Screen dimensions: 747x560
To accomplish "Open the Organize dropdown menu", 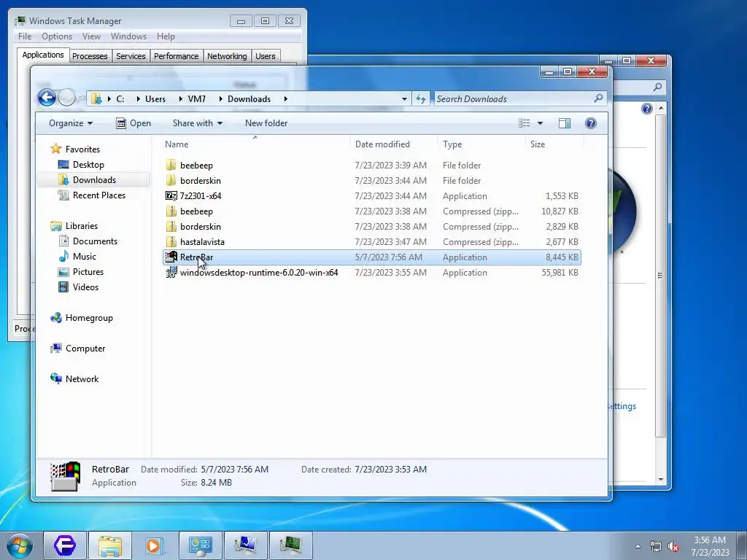I will click(71, 123).
